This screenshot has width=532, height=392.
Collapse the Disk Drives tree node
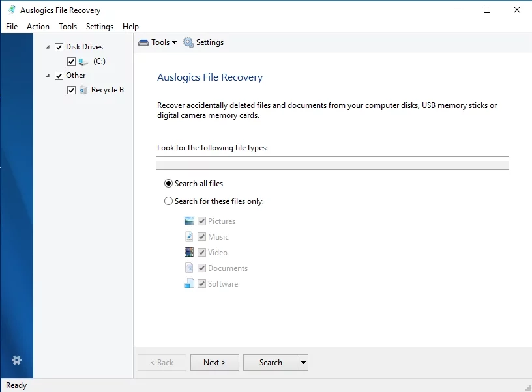coord(47,46)
